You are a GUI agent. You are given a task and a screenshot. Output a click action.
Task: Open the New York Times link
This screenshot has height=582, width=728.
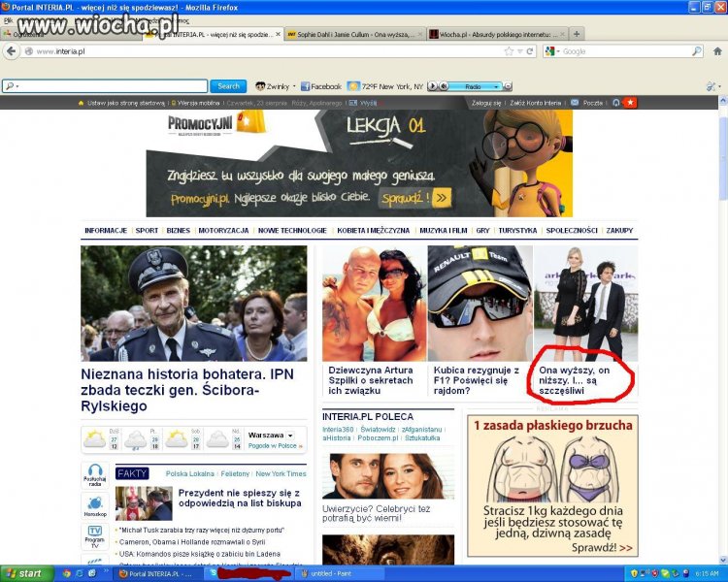281,473
